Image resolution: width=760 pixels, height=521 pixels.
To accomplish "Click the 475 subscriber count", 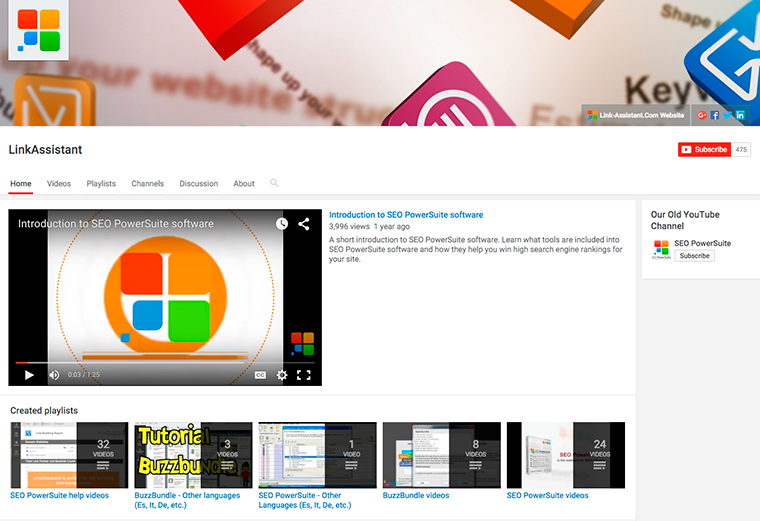I will pos(741,150).
